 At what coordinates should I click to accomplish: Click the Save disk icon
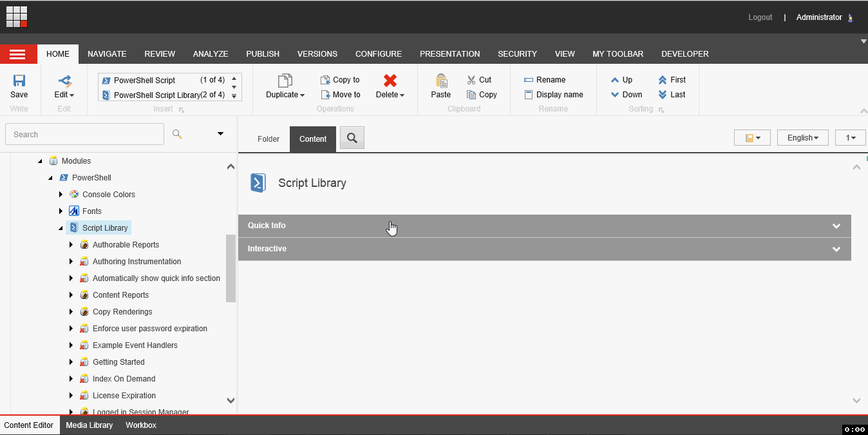point(19,81)
